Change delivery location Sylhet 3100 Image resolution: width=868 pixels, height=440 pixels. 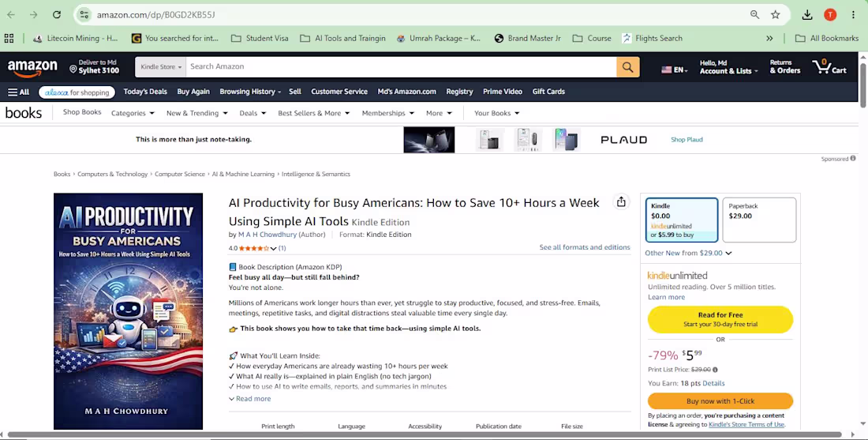point(94,66)
